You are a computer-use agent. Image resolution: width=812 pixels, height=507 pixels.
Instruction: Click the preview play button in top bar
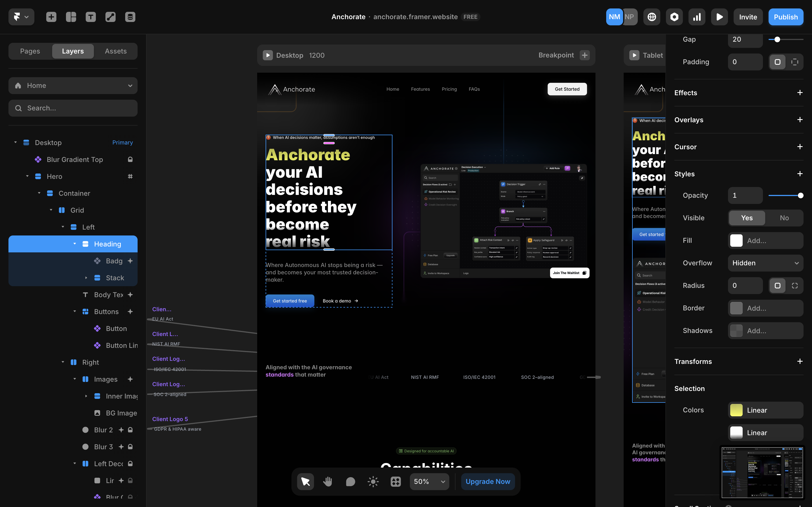[719, 17]
